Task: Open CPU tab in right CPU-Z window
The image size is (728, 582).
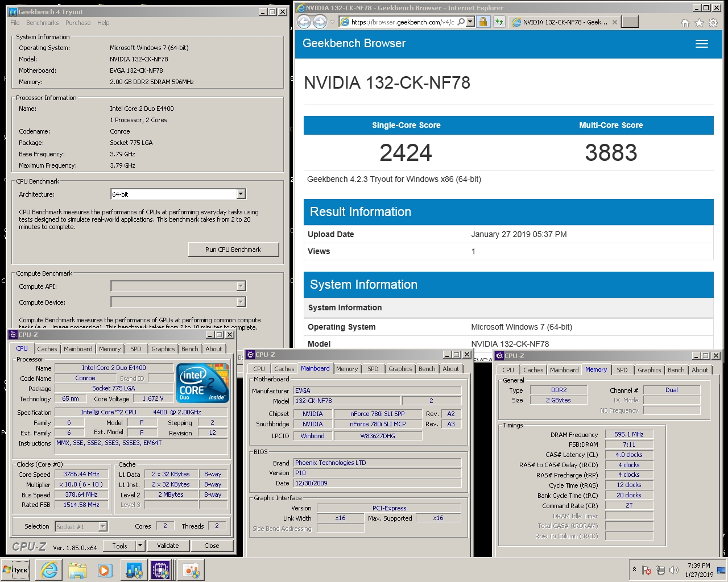Action: [x=508, y=370]
